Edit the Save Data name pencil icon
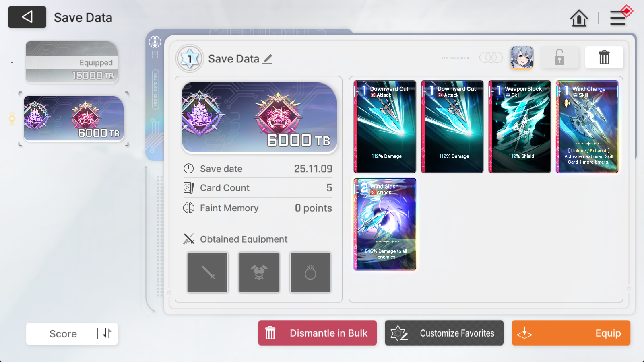The width and height of the screenshot is (644, 362). coord(268,59)
